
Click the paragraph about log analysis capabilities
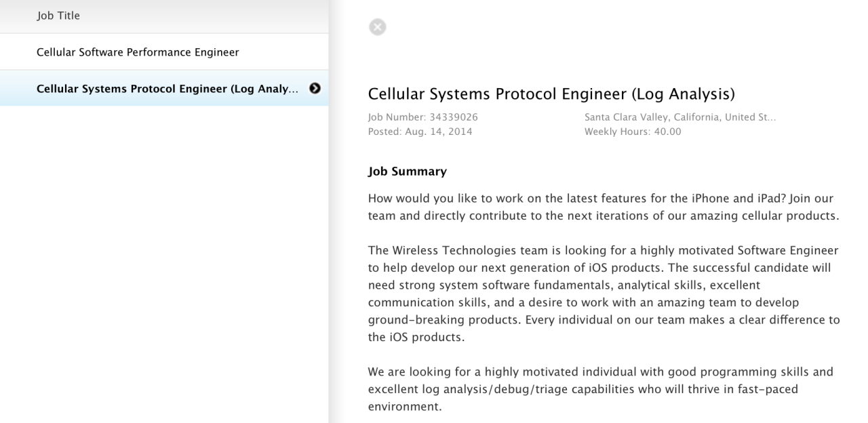pyautogui.click(x=599, y=390)
